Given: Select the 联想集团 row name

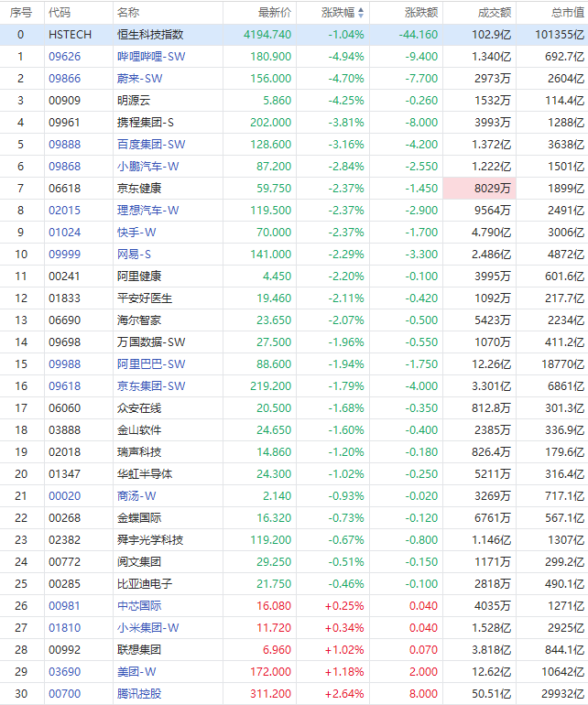Looking at the screenshot, I should click(x=139, y=650).
